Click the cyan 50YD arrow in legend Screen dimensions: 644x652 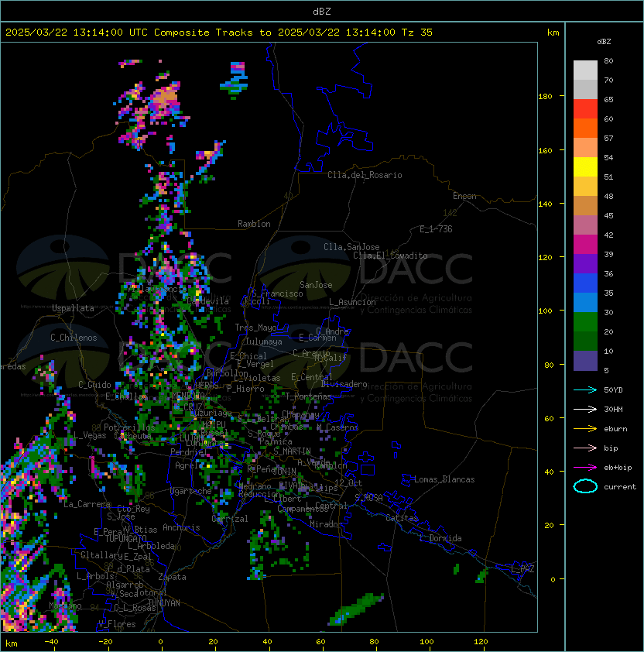pos(585,390)
